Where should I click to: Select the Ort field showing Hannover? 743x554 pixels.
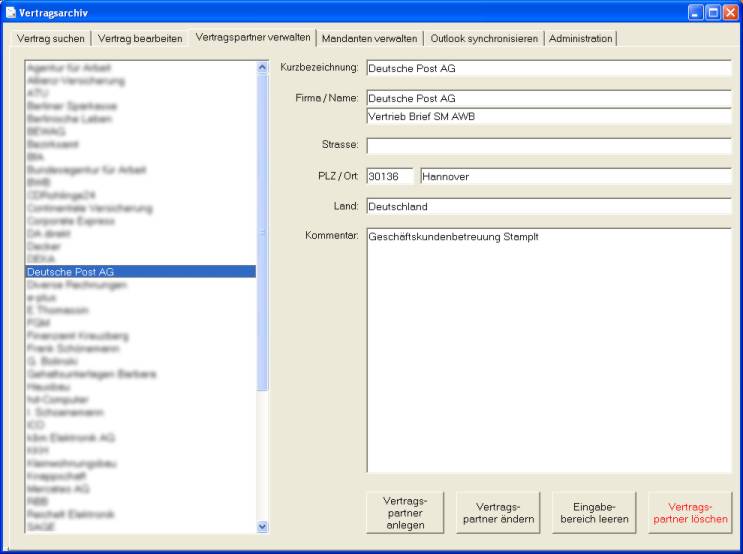[x=575, y=176]
